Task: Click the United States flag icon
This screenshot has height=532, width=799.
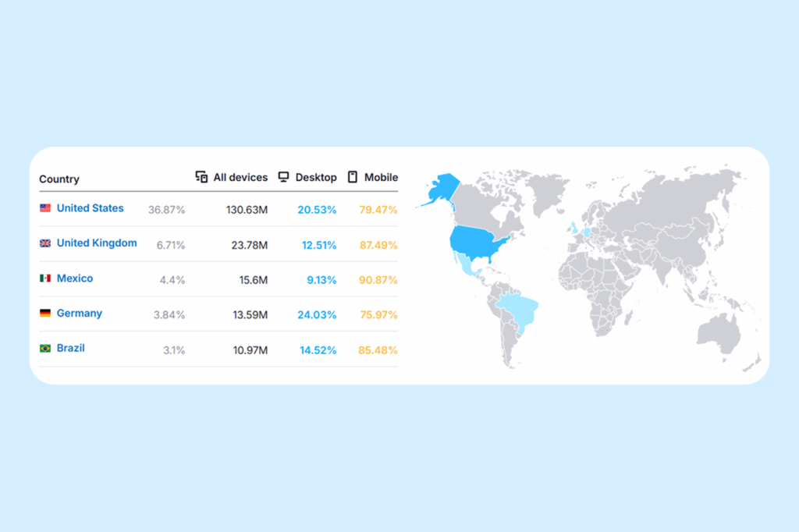Action: pos(45,208)
